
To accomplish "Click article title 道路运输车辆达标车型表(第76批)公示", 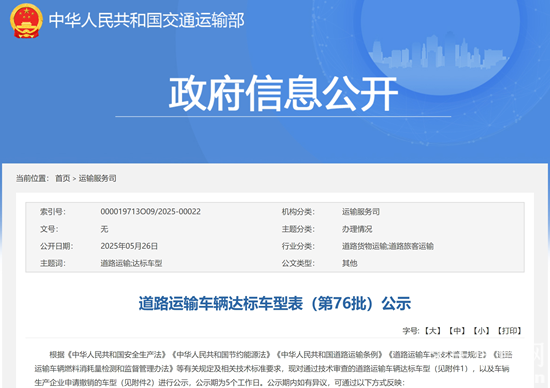I will pos(275,303).
